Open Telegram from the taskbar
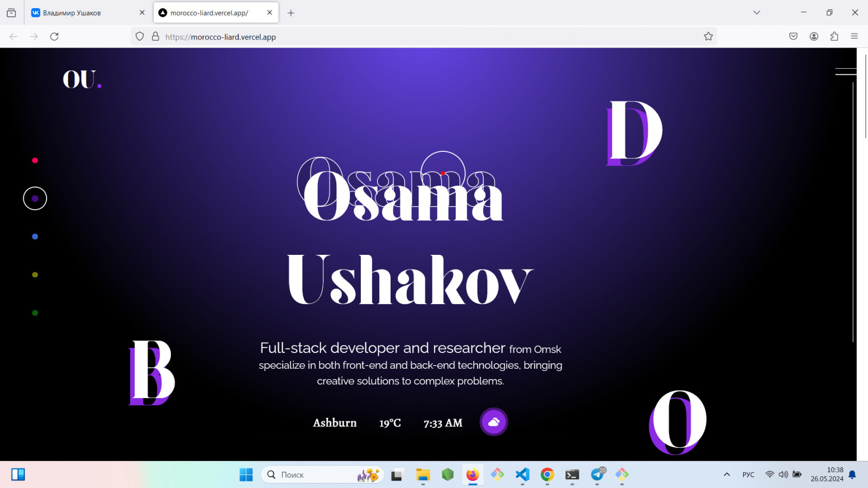 coord(597,474)
